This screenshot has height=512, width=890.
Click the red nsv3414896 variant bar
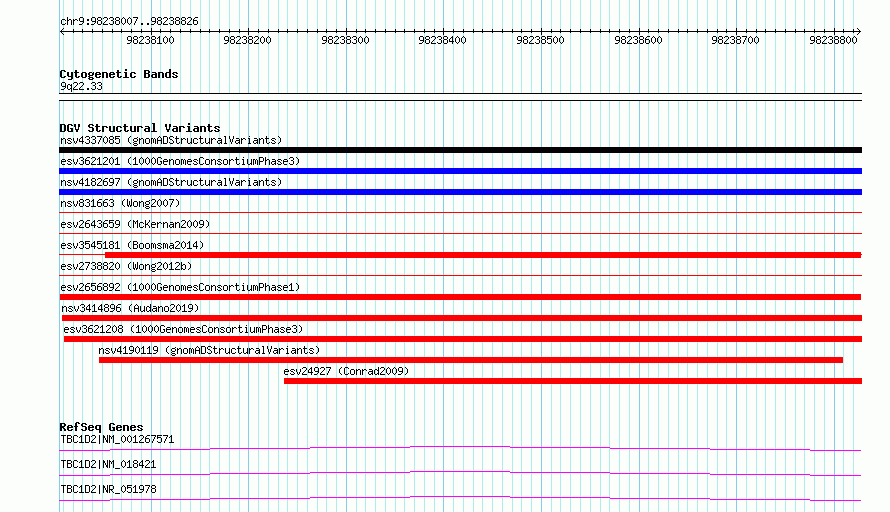[x=461, y=318]
